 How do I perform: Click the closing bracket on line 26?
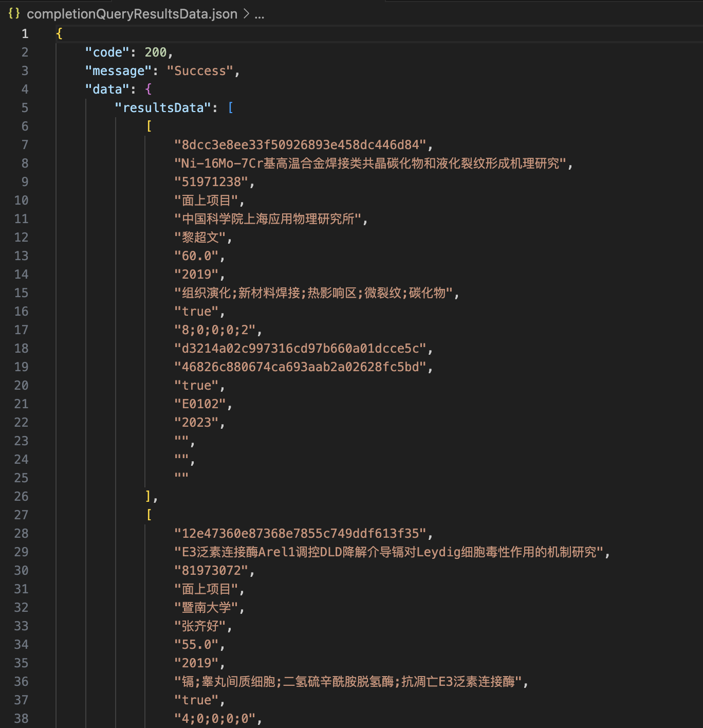[x=149, y=496]
